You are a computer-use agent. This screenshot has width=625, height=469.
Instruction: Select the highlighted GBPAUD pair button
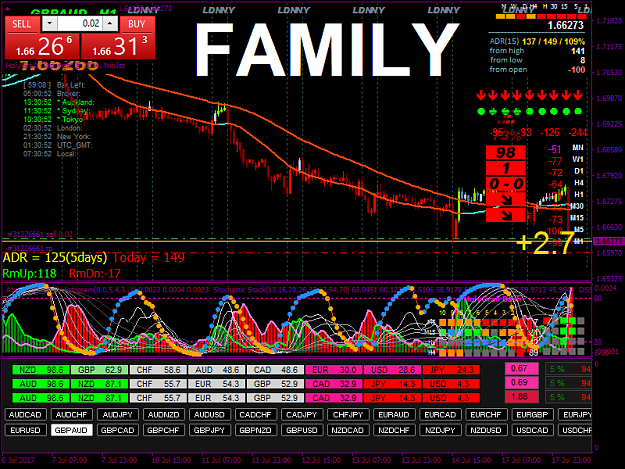point(72,430)
